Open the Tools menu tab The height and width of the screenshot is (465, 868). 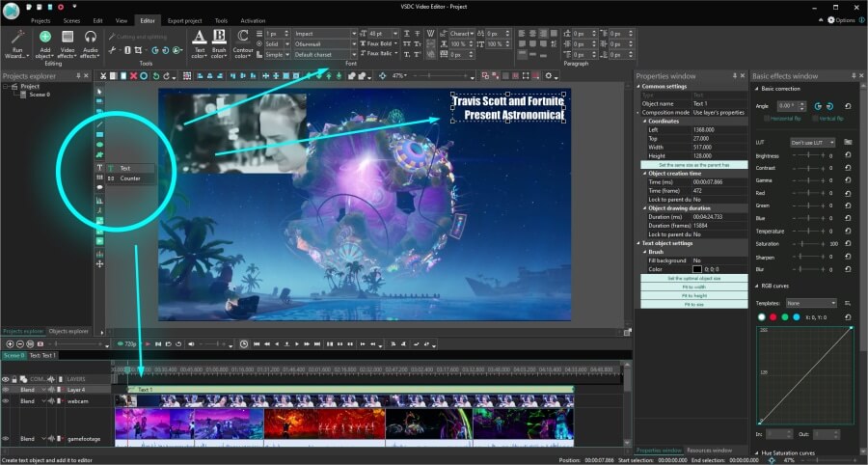coord(221,20)
